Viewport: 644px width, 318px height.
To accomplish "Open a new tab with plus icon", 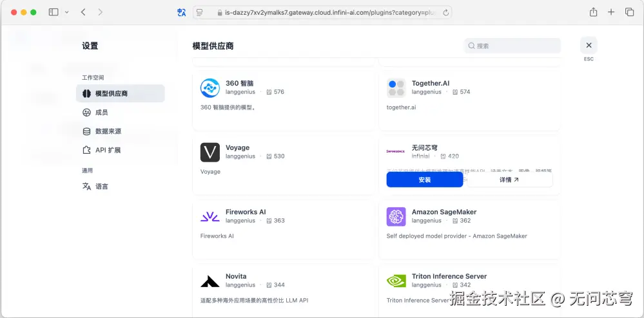I will 611,12.
